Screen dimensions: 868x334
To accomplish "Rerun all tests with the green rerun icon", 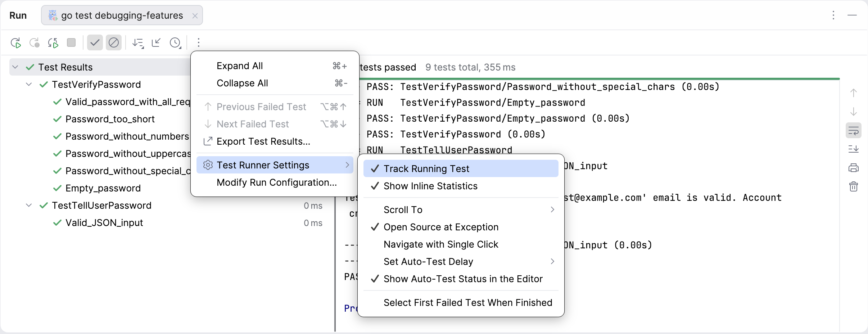I will pyautogui.click(x=16, y=42).
